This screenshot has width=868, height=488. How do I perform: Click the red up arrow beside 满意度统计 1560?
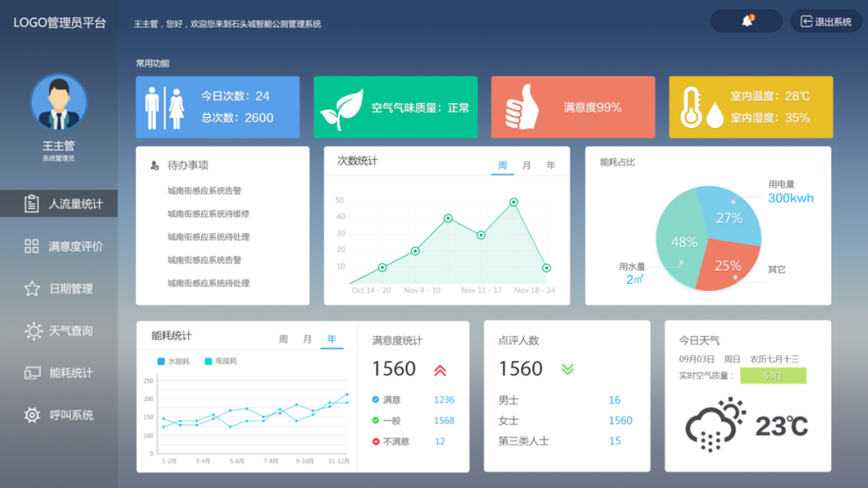[440, 370]
